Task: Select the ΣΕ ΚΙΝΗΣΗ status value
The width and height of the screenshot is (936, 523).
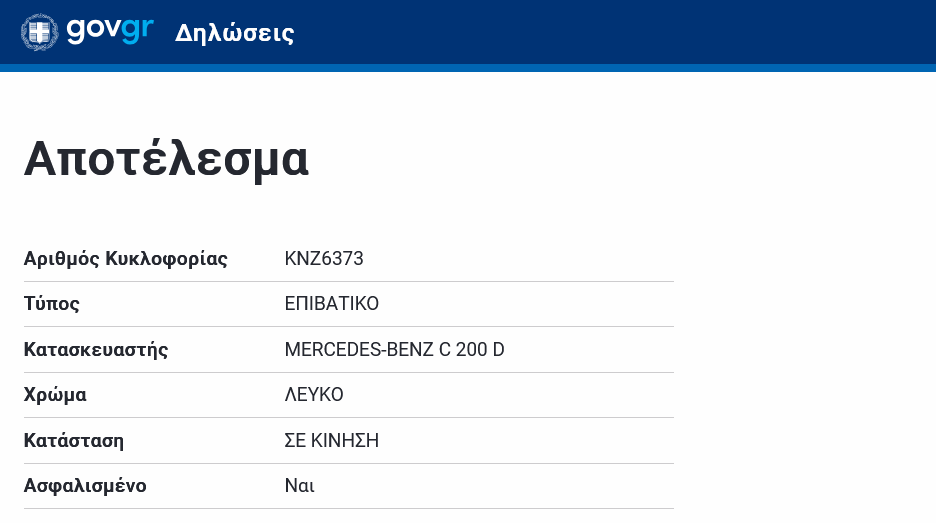Action: [332, 441]
